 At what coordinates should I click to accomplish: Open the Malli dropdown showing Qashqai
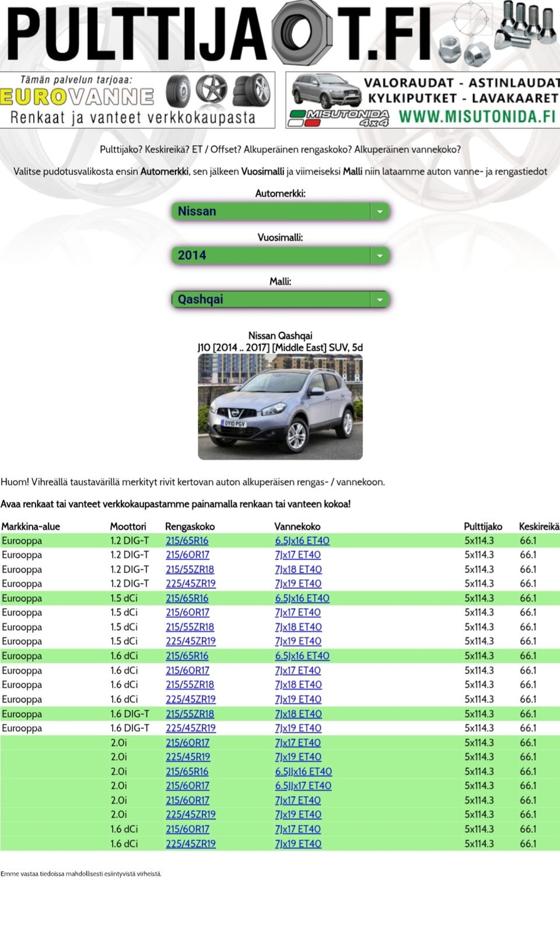[280, 299]
